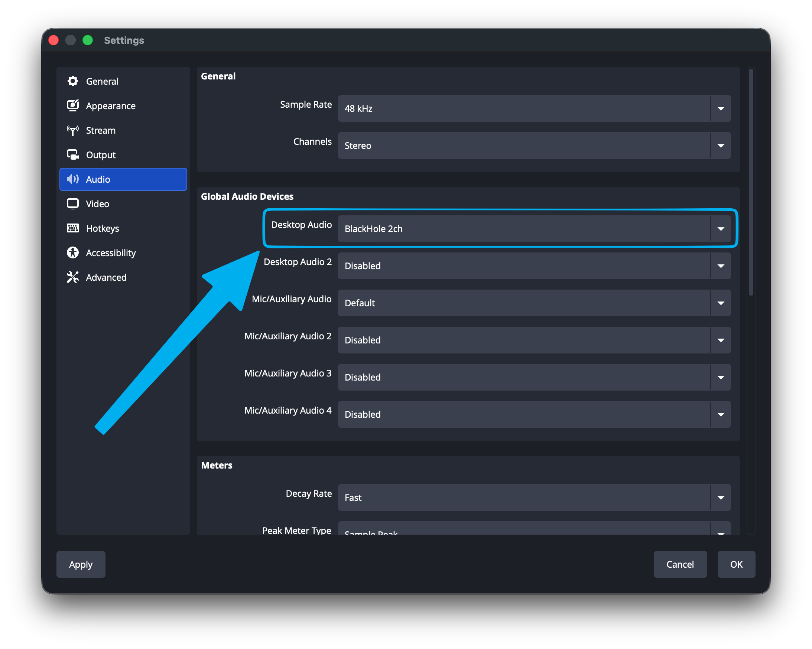Click the General gear icon in sidebar
Viewport: 812px width, 649px height.
tap(73, 81)
